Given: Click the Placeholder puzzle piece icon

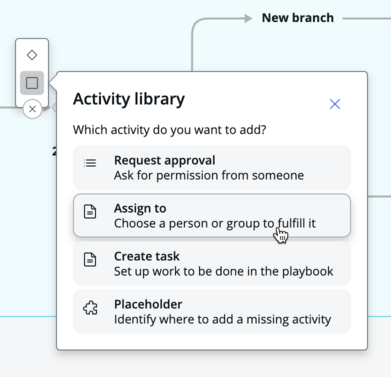Looking at the screenshot, I should tap(90, 308).
